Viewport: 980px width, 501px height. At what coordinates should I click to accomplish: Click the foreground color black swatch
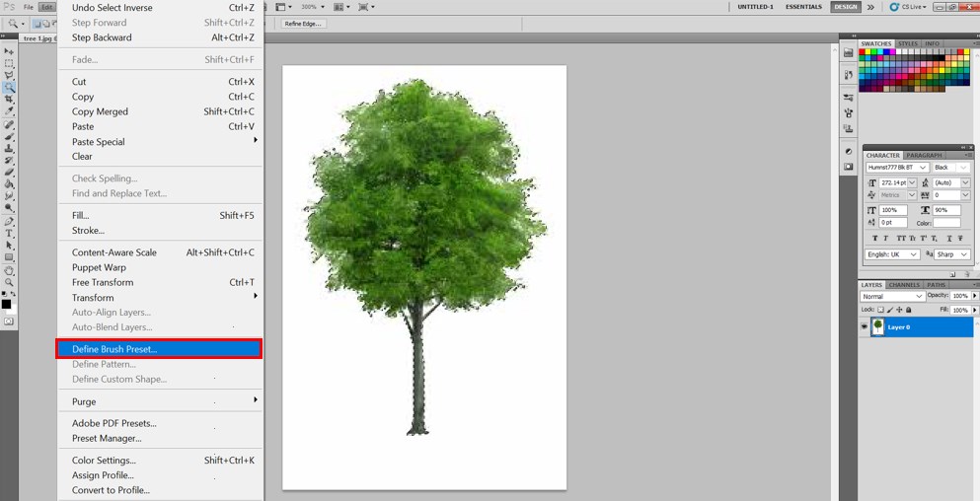click(x=6, y=304)
